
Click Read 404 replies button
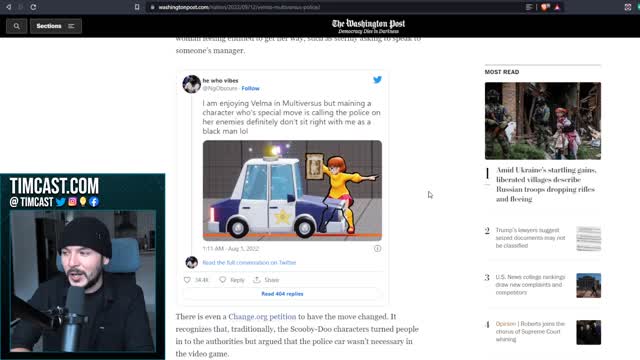282,294
